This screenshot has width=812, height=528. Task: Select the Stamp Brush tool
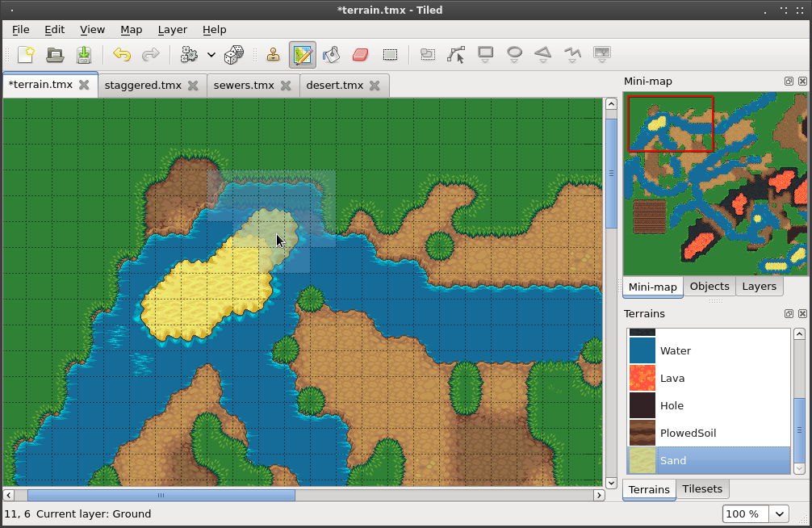click(273, 55)
